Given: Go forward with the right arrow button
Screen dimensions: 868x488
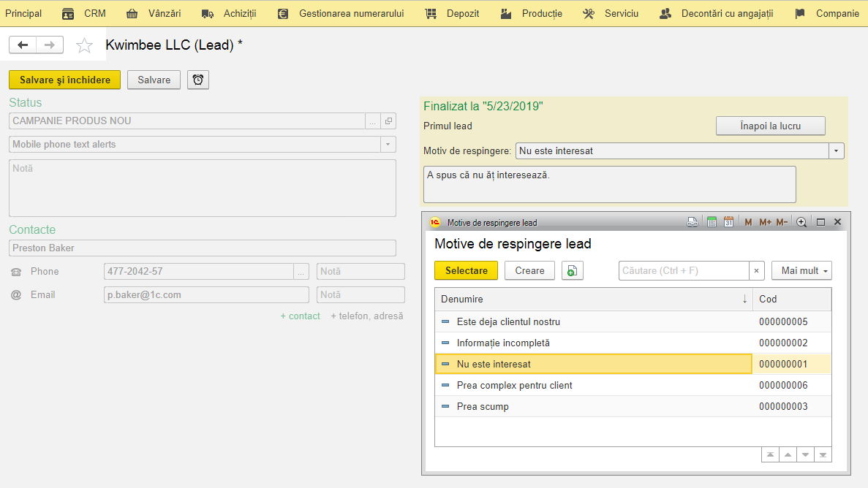Looking at the screenshot, I should tap(50, 45).
